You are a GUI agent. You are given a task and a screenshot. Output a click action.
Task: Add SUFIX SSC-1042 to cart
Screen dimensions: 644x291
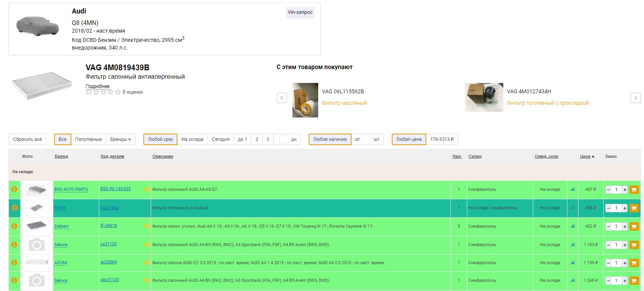coord(634,208)
